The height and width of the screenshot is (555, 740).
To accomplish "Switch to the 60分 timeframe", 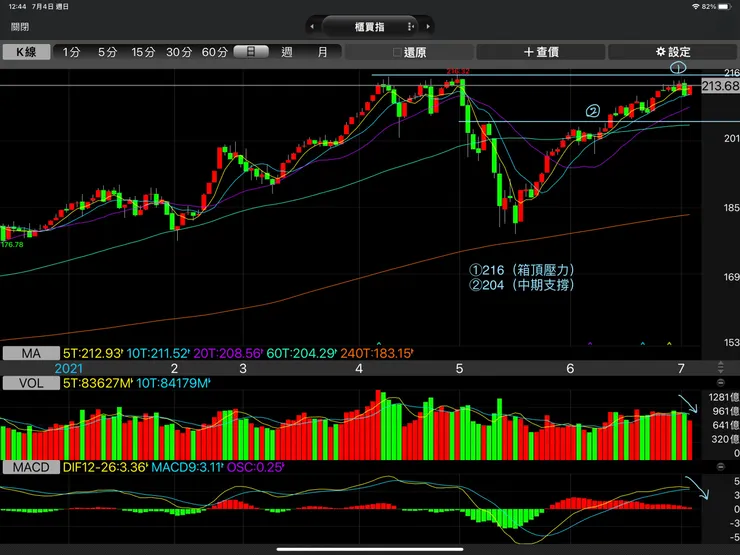I will coord(215,52).
